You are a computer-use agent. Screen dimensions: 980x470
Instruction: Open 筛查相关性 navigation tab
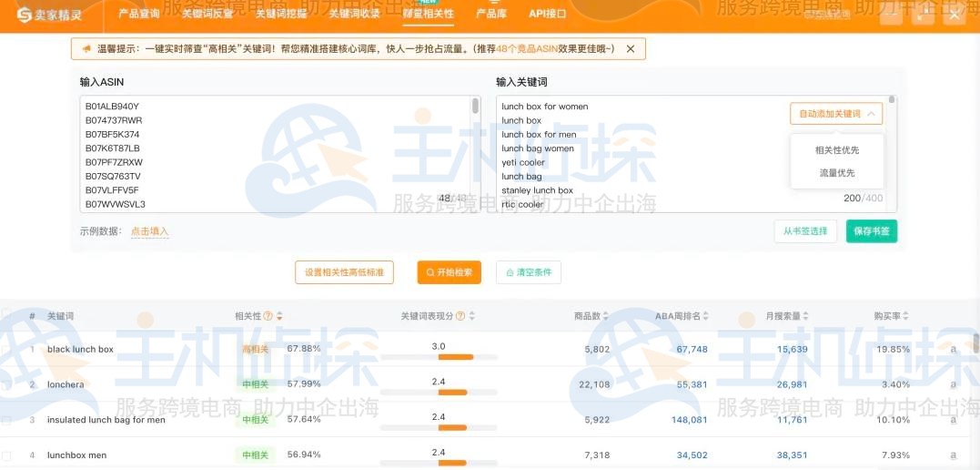click(x=429, y=14)
